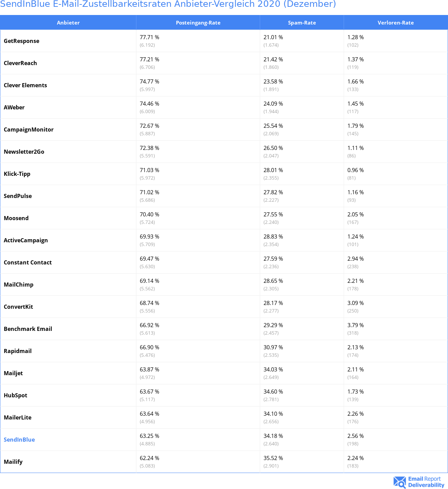The height and width of the screenshot is (489, 448).
Task: Click the Verloren-Rate column header
Action: [x=396, y=22]
